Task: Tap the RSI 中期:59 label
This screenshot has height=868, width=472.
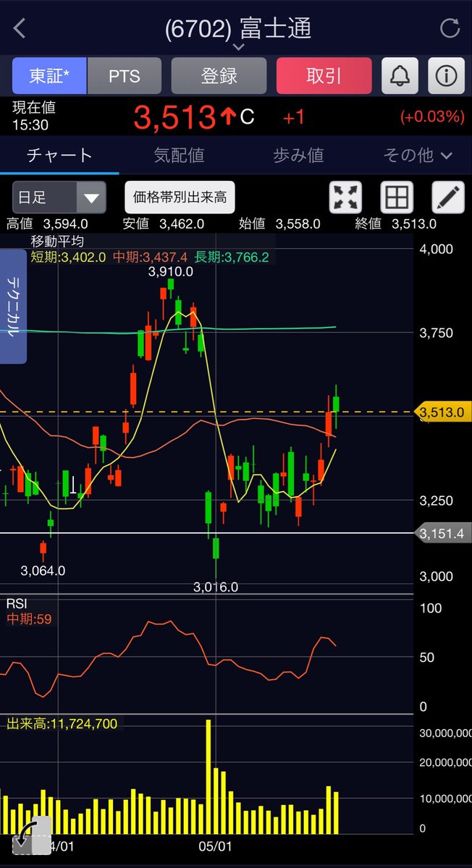Action: click(30, 619)
